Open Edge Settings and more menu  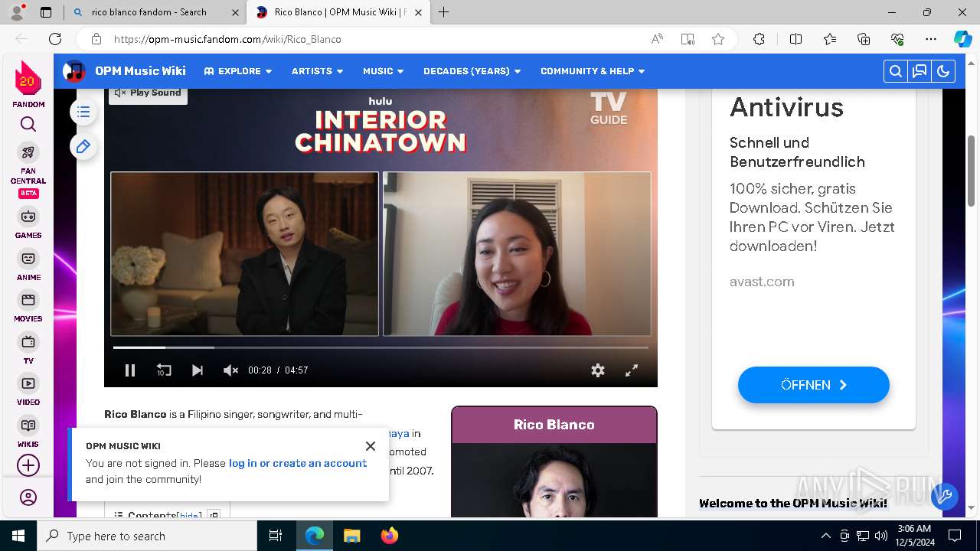931,39
